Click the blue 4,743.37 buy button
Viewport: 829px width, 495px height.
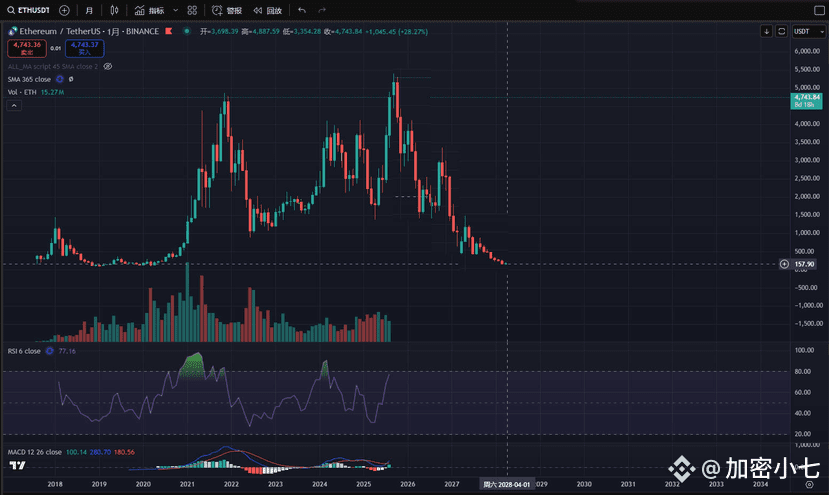[85, 48]
